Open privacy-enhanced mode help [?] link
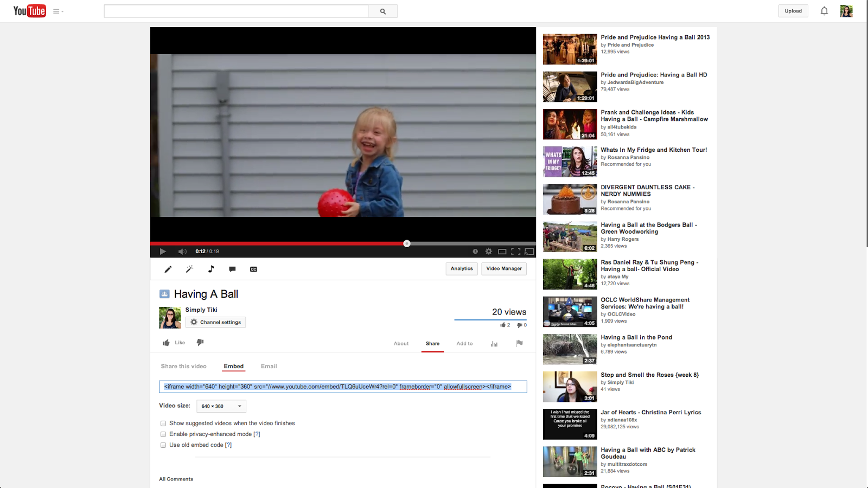 [257, 434]
